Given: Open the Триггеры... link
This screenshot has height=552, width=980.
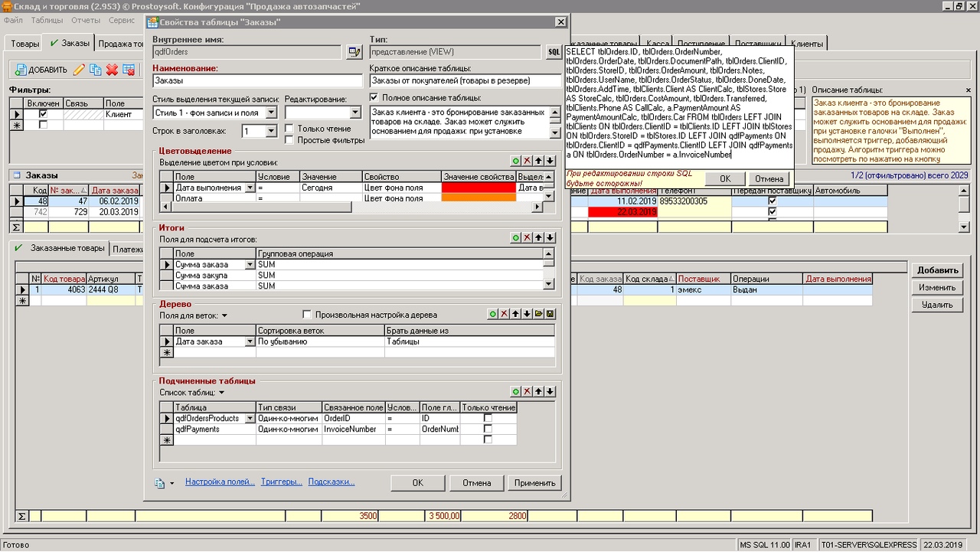Looking at the screenshot, I should [281, 482].
